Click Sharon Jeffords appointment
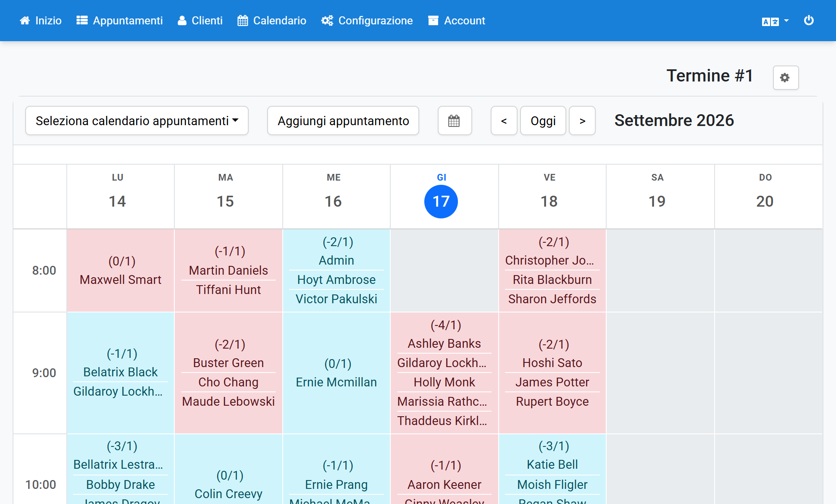This screenshot has width=836, height=504. (552, 299)
